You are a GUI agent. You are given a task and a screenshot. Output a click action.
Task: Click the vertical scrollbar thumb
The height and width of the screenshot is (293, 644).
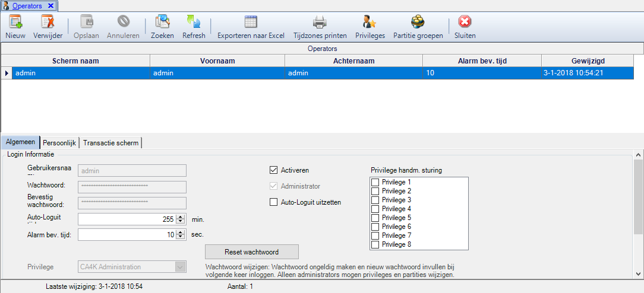tap(638, 196)
